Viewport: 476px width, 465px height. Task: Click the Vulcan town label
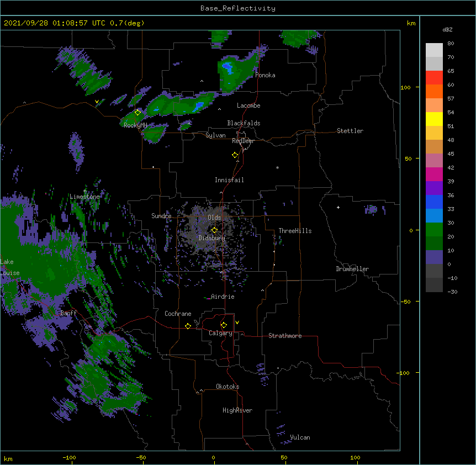(300, 437)
